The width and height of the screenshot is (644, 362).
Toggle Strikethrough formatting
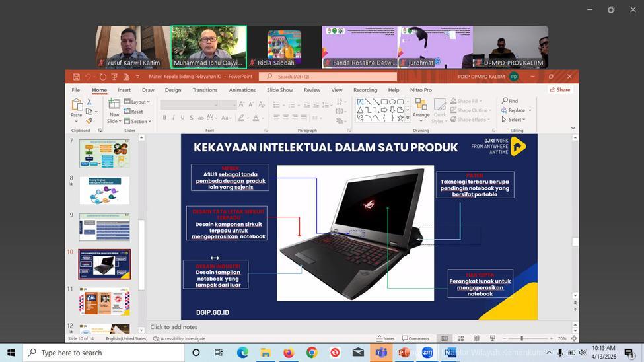point(201,118)
